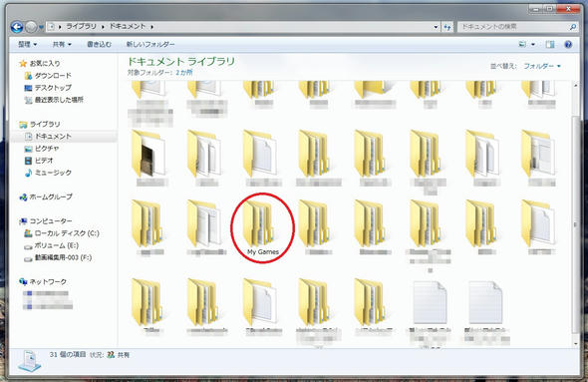This screenshot has width=588, height=382.
Task: Open ボリューム (E:) drive
Action: tap(56, 245)
